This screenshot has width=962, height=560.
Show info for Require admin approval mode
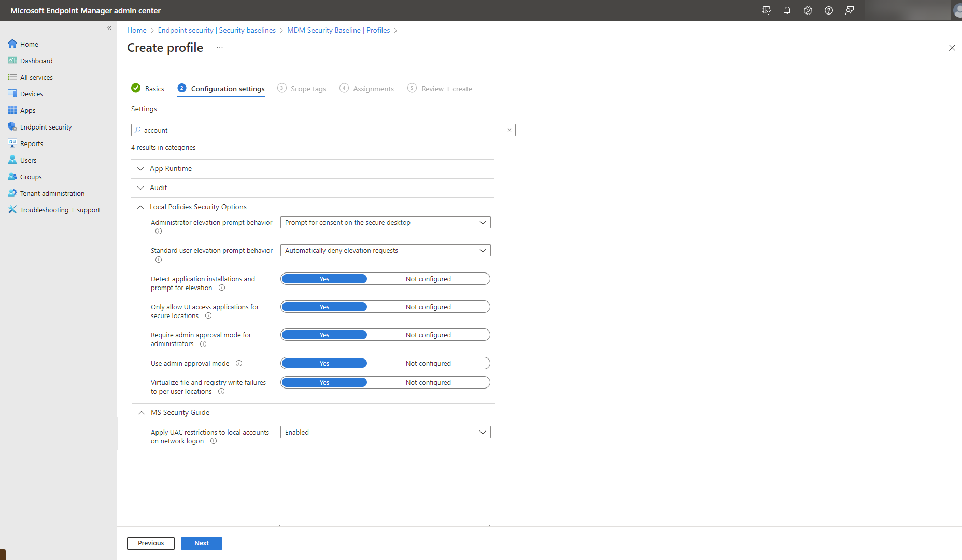pyautogui.click(x=203, y=344)
